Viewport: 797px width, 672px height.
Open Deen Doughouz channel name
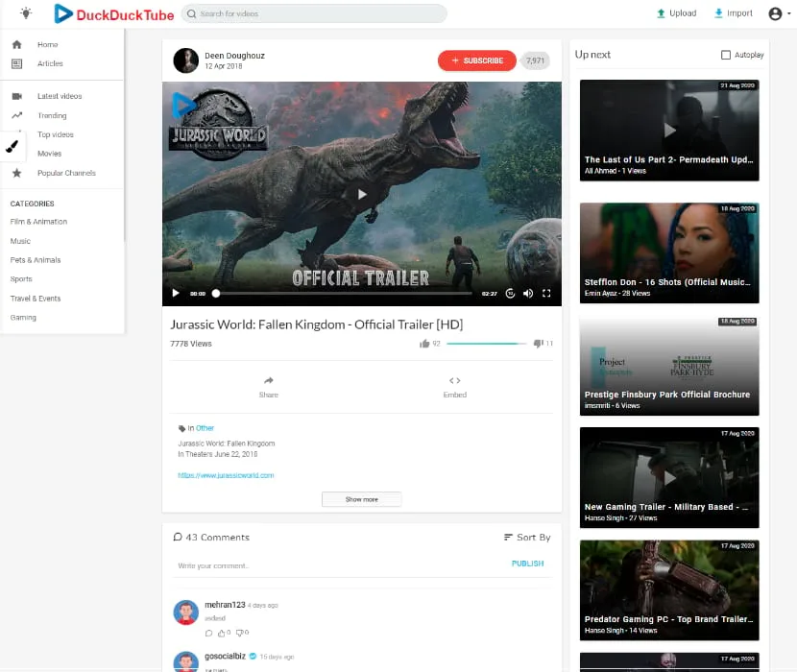[235, 56]
